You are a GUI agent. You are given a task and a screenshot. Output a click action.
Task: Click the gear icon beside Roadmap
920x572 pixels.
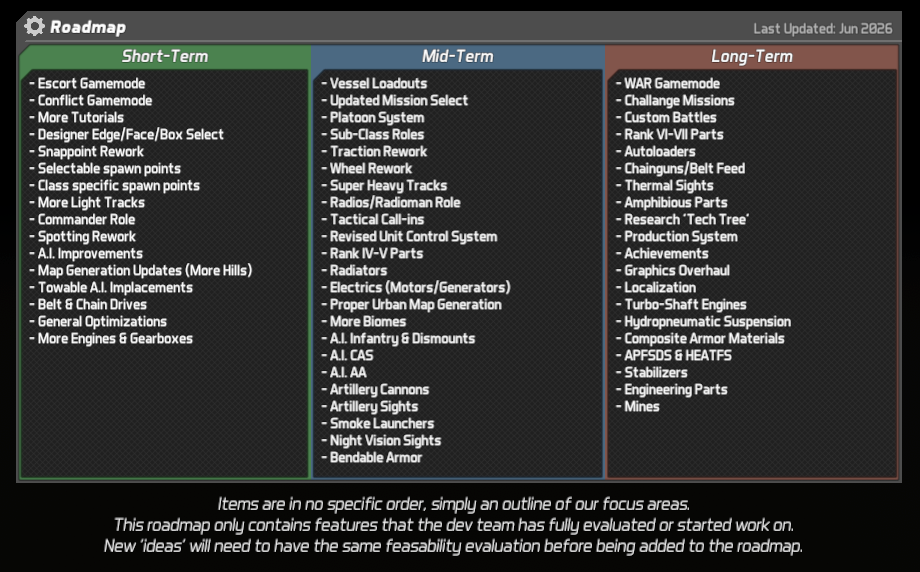[x=34, y=26]
